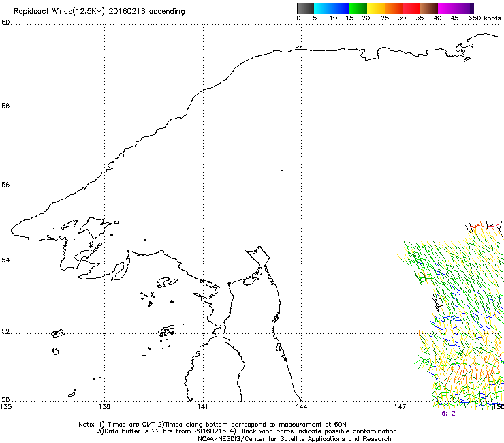Click the 'Rapidsact Winds(12.5KM)' title text

coord(59,12)
